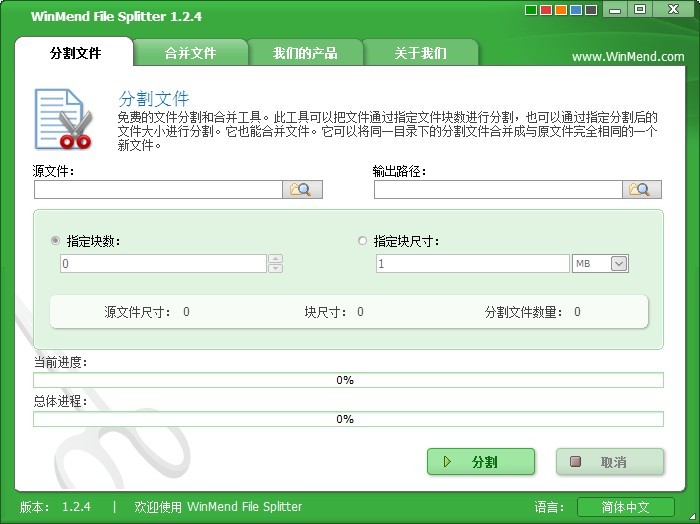Select the red theme color swatch
The image size is (700, 524).
pos(545,11)
